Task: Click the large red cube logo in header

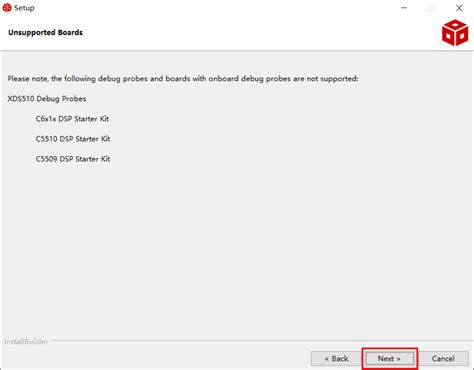Action: pos(455,33)
